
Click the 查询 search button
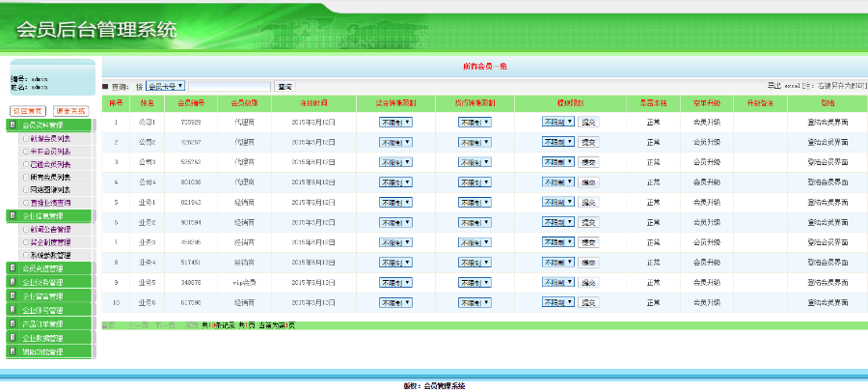point(285,86)
